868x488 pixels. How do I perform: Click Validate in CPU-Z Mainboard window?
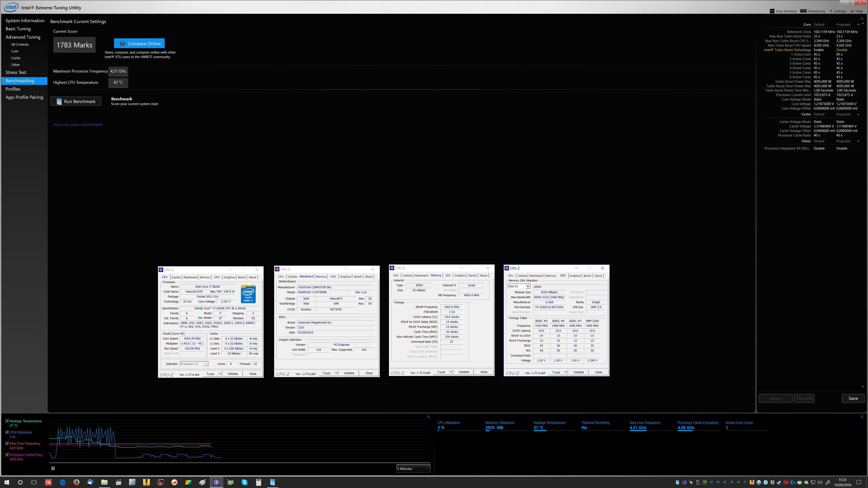point(349,373)
